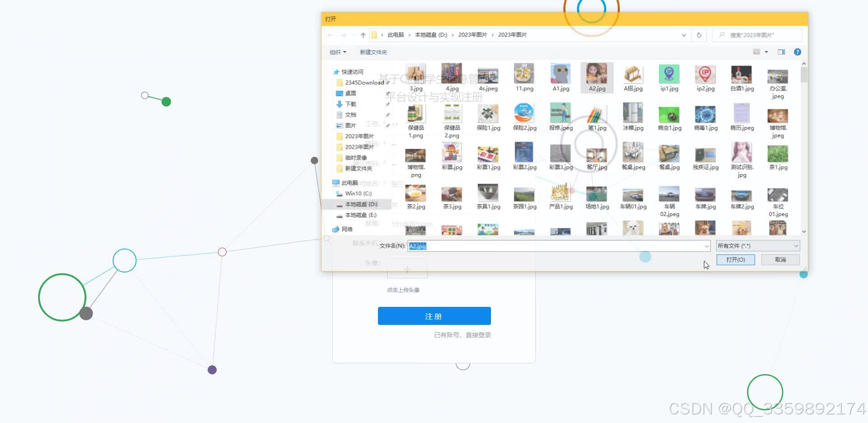The height and width of the screenshot is (423, 868).
Task: Click the 打开(O) button
Action: click(x=736, y=260)
